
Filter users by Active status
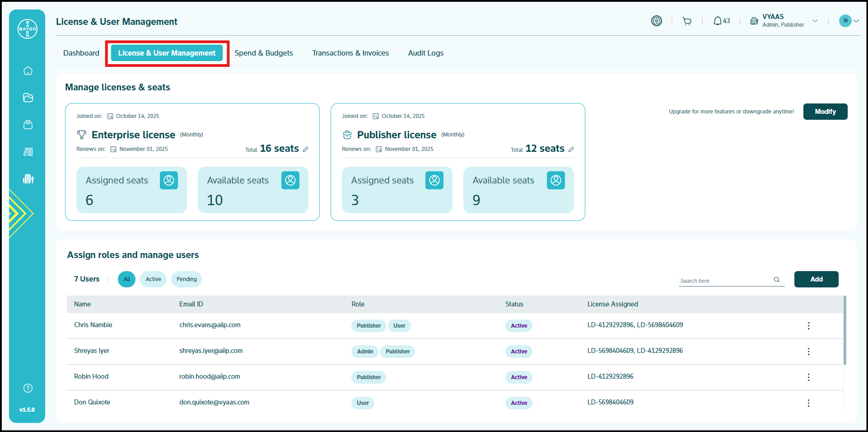[x=153, y=279]
